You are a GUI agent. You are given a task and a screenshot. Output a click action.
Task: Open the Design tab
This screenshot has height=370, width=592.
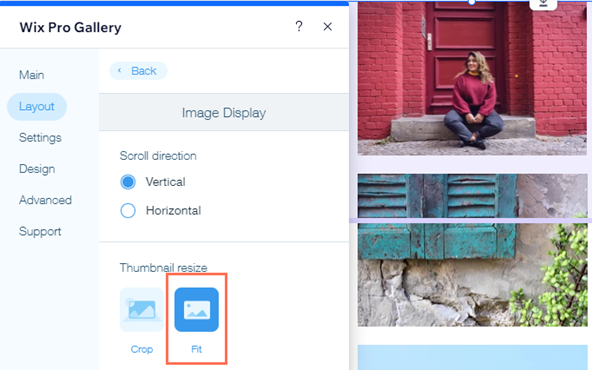point(37,169)
